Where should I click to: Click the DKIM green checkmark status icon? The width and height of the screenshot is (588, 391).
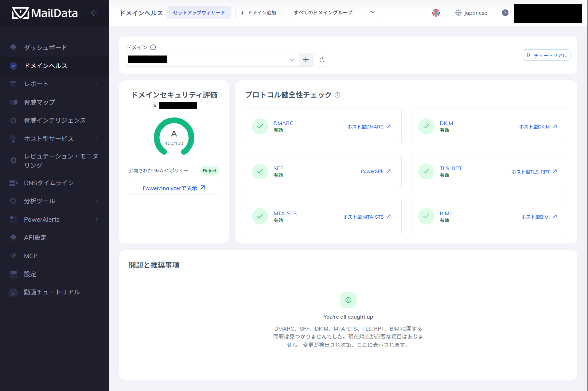[x=426, y=126]
